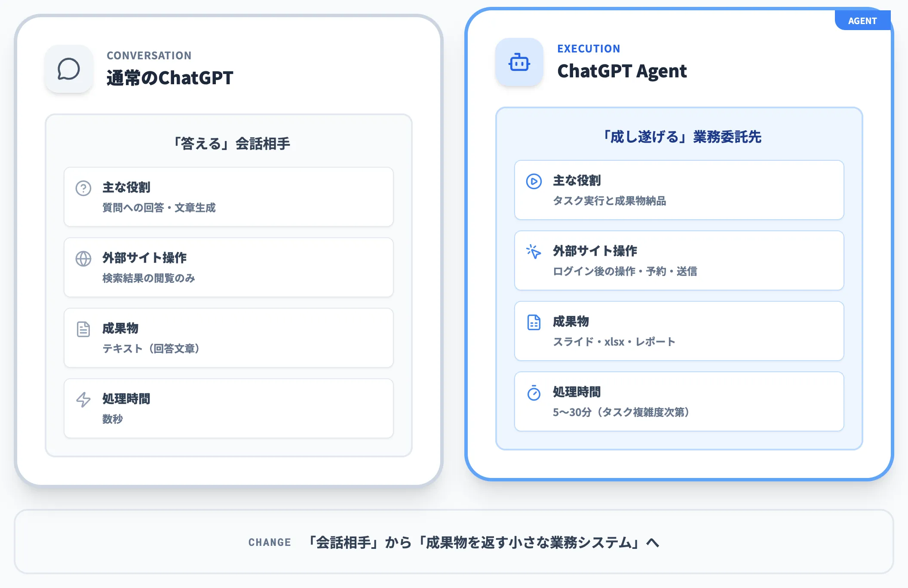Click 処理時間 title above 5〜30分
The height and width of the screenshot is (588, 908).
[x=577, y=392]
